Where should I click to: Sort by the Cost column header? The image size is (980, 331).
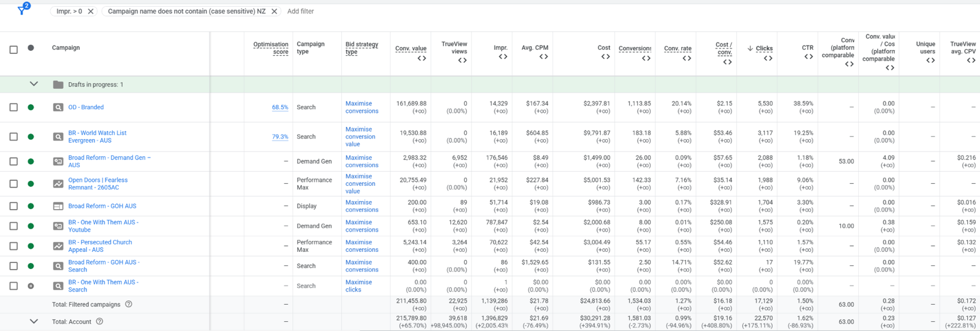(x=604, y=47)
